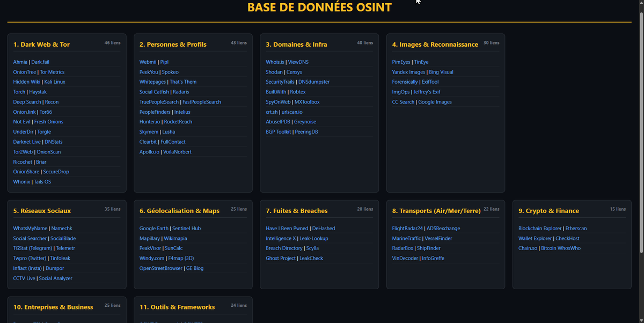Visit the MarineTraffic vessel tracker
Image resolution: width=644 pixels, height=323 pixels.
coord(407,238)
